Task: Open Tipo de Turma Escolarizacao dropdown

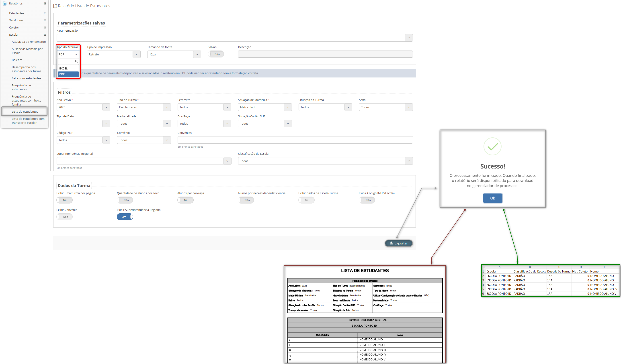Action: (144, 107)
